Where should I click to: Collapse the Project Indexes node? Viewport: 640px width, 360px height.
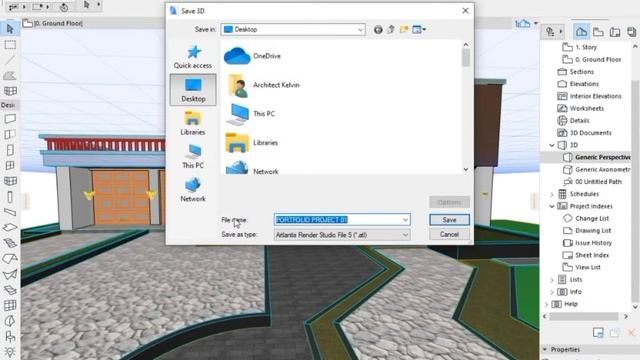coord(552,207)
